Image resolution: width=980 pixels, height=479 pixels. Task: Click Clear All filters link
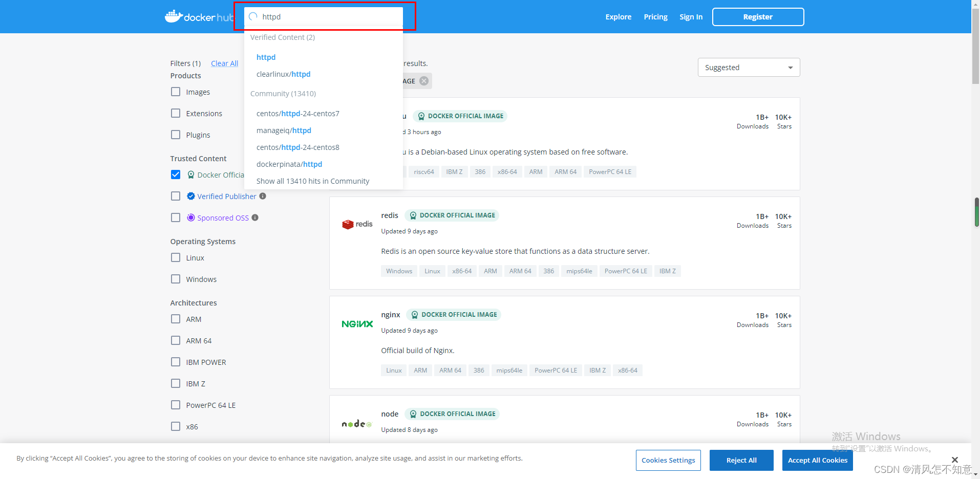click(x=224, y=63)
